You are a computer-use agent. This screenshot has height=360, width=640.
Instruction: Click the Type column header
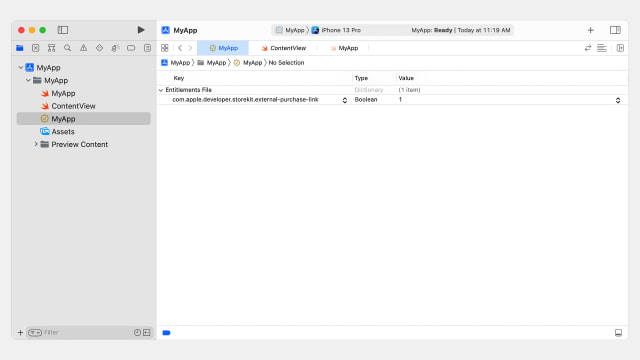(361, 78)
